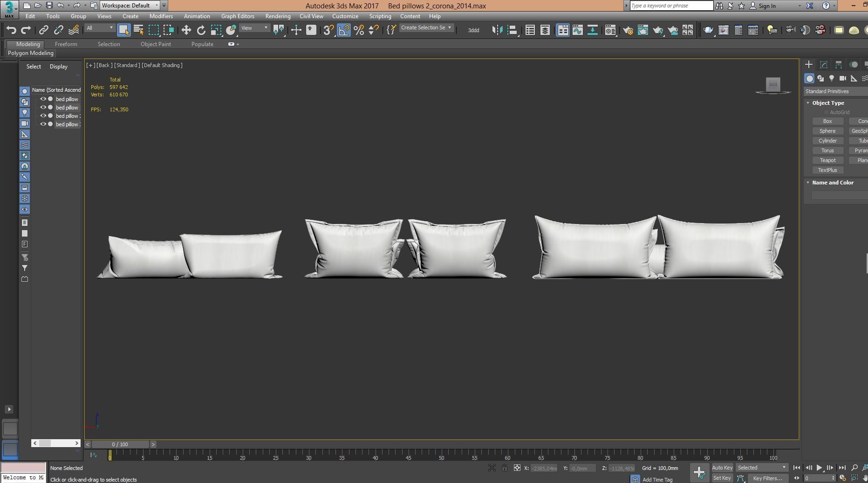Viewport: 868px width, 483px height.
Task: Click the Edit Named Selection Sets icon
Action: coord(392,30)
